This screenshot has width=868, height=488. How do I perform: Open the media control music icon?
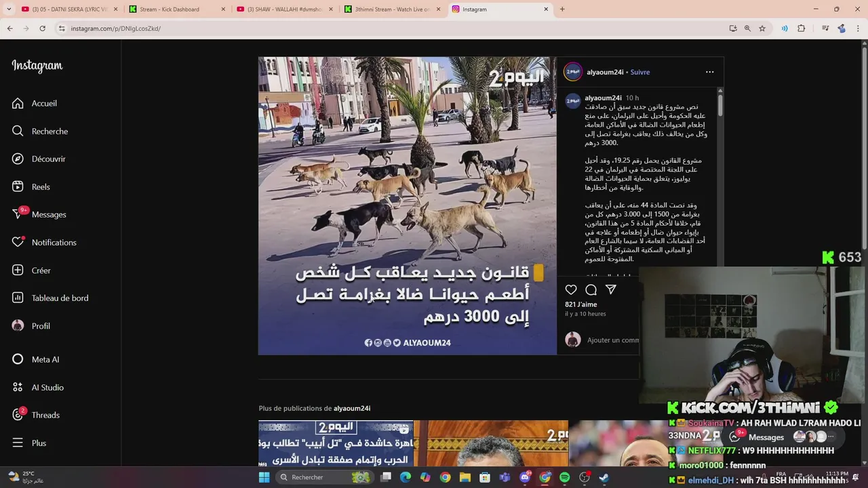click(x=825, y=28)
